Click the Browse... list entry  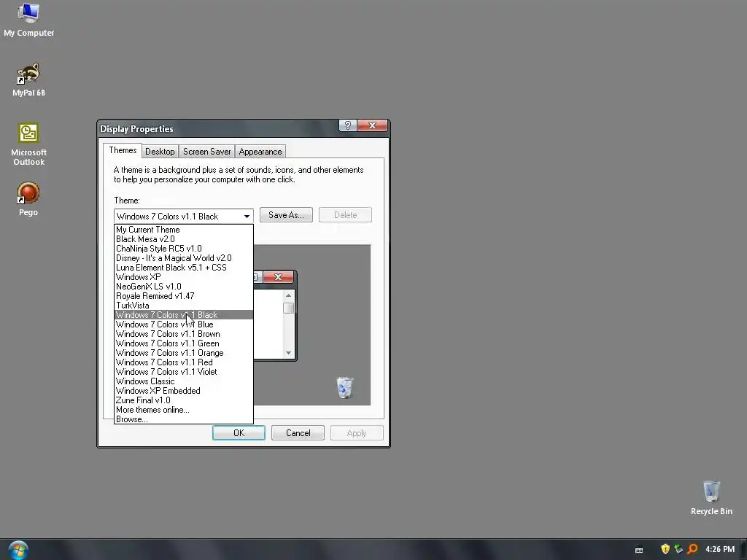coord(184,419)
